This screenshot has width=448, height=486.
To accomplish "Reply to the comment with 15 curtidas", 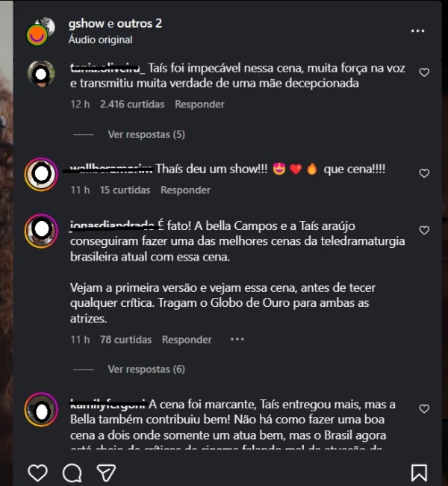I will [x=185, y=190].
